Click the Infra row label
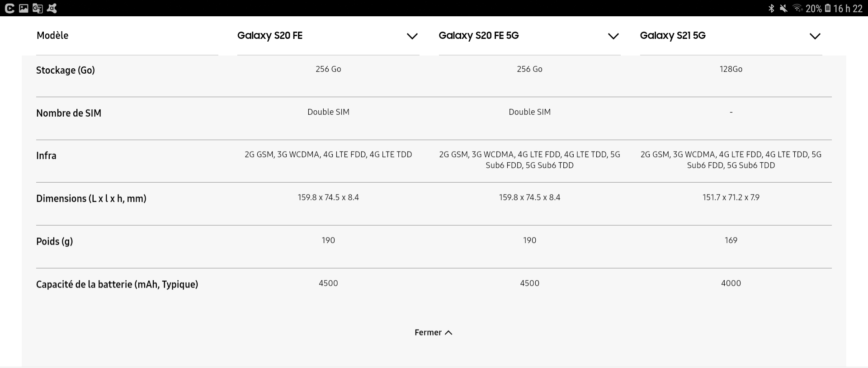The image size is (868, 368). tap(46, 156)
